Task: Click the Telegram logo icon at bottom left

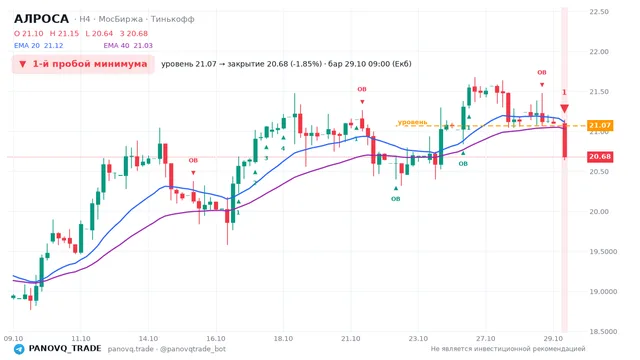Action: [19, 349]
